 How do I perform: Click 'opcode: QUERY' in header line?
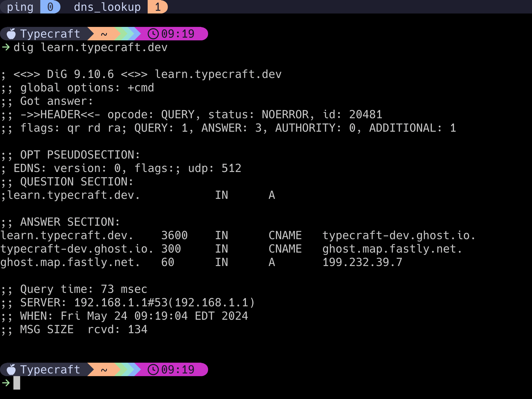(151, 114)
